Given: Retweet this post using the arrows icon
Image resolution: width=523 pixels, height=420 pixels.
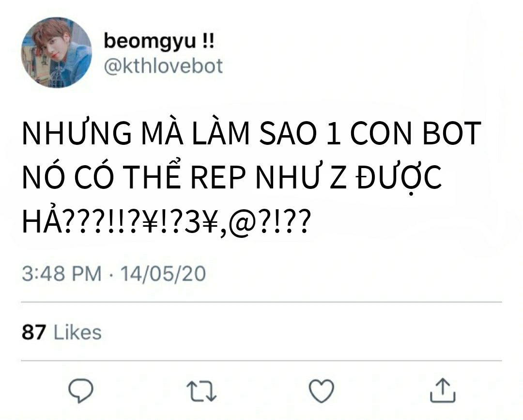Looking at the screenshot, I should pos(201,390).
